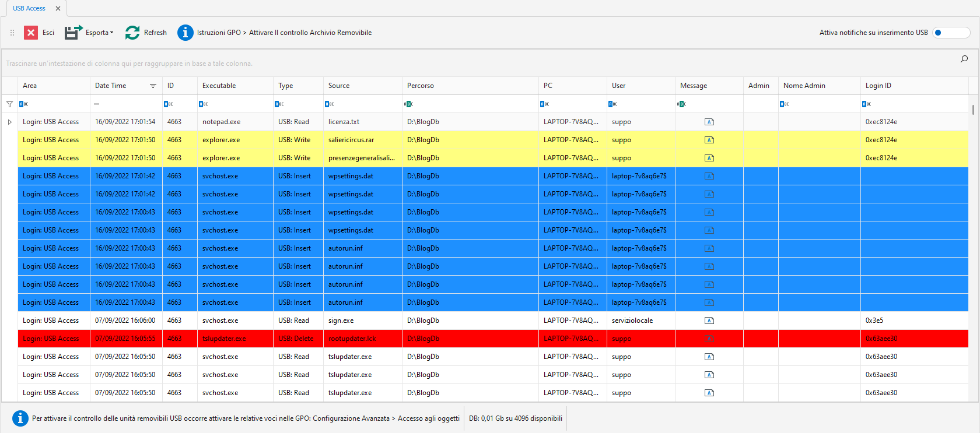Select the rootupdater.lck cell
980x433 pixels.
[362, 339]
